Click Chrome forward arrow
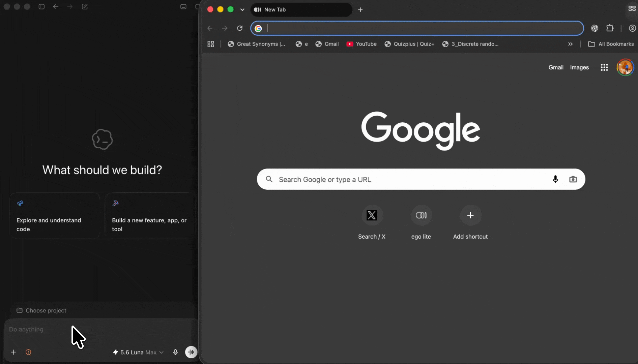Image resolution: width=638 pixels, height=364 pixels. pyautogui.click(x=225, y=28)
